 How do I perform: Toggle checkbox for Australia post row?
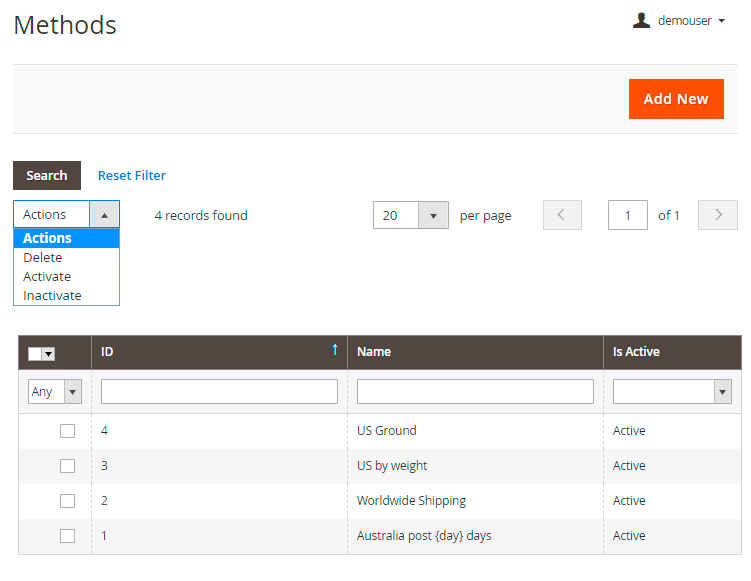67,536
